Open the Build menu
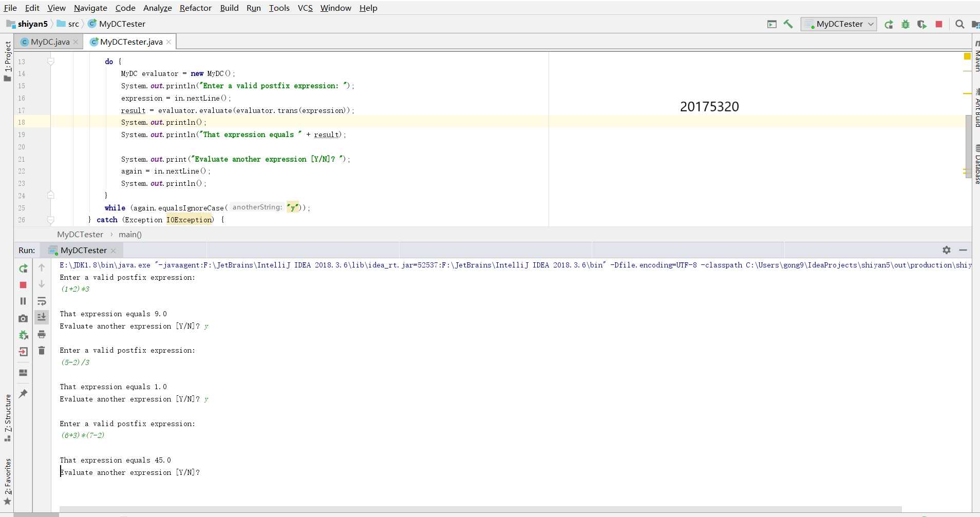Image resolution: width=980 pixels, height=517 pixels. coord(229,8)
